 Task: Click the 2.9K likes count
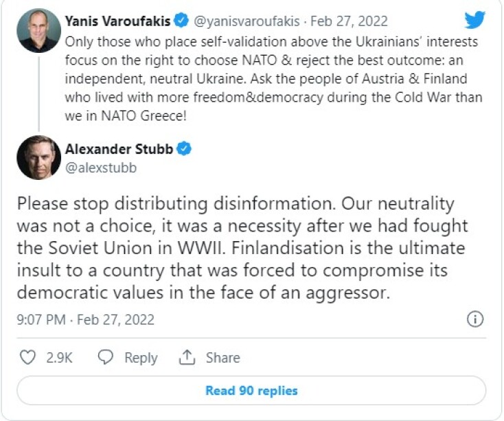[x=59, y=358]
